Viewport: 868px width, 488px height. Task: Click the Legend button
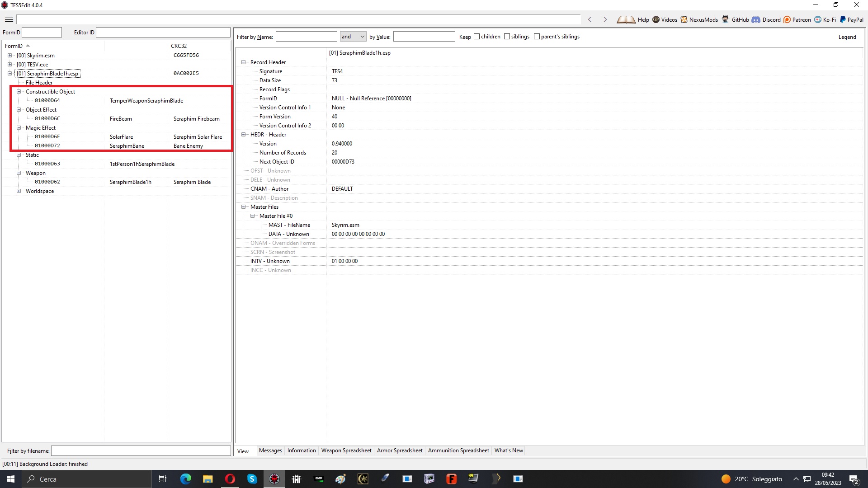click(847, 37)
